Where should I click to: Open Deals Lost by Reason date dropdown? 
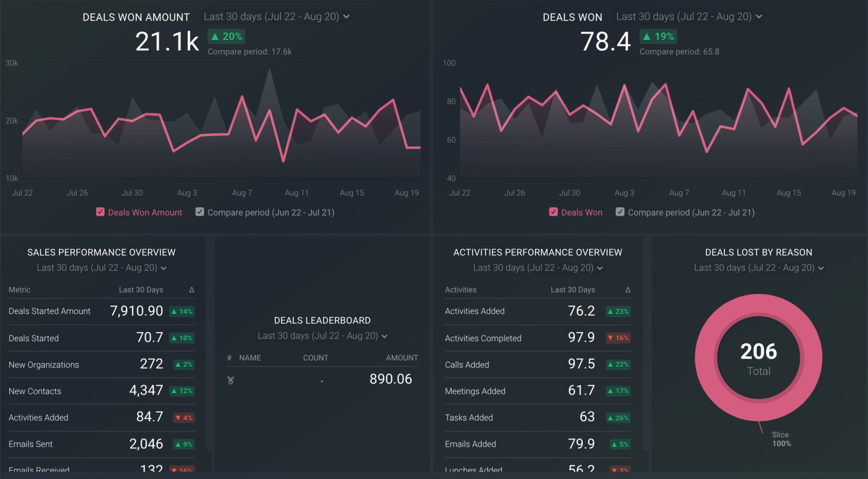[758, 268]
